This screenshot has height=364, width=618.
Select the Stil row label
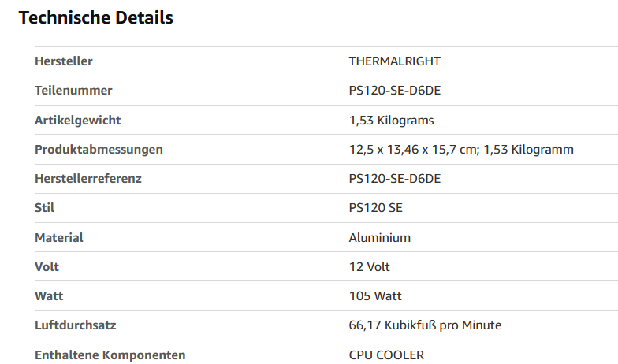click(x=44, y=208)
